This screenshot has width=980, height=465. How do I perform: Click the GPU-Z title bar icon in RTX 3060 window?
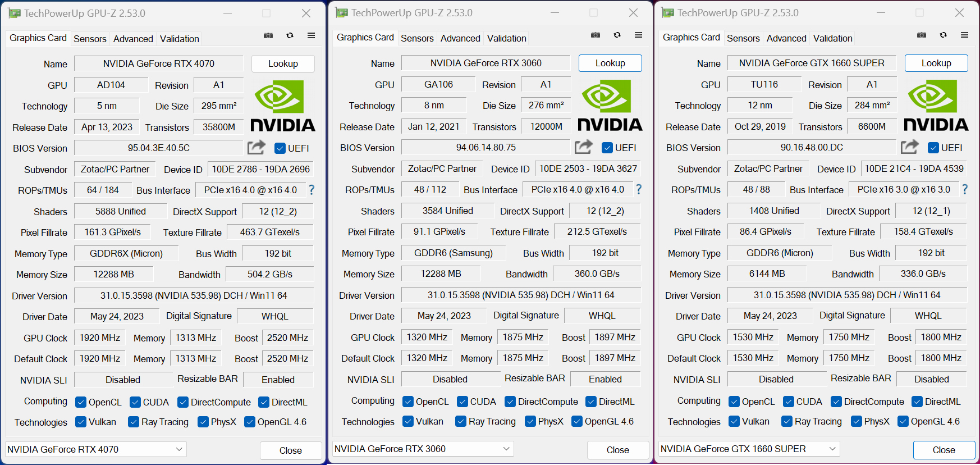[342, 12]
